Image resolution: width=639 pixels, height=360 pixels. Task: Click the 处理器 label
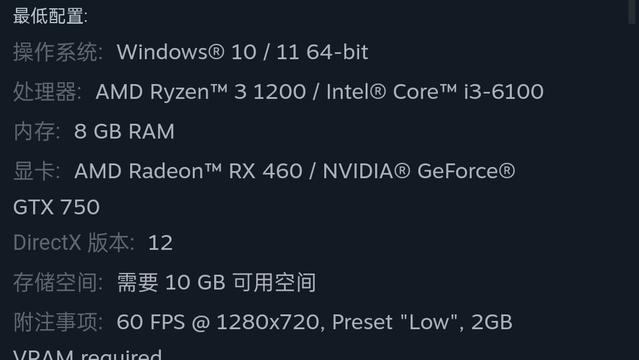tap(47, 92)
